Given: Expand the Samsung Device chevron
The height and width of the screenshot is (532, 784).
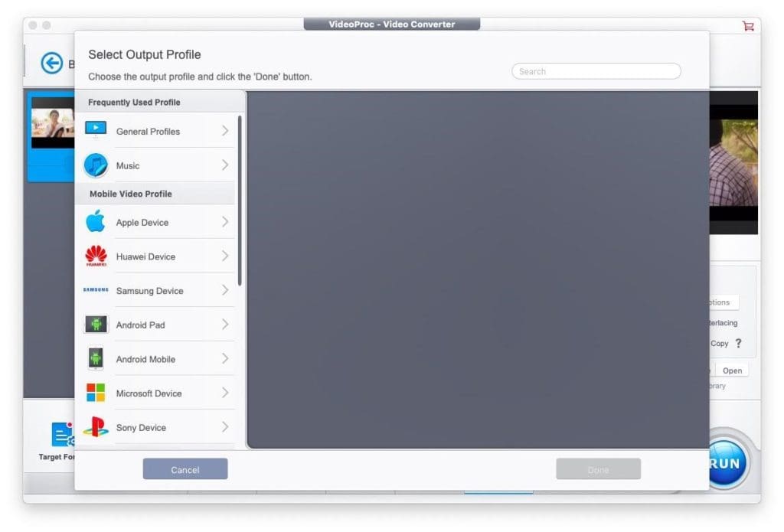Looking at the screenshot, I should (x=225, y=290).
